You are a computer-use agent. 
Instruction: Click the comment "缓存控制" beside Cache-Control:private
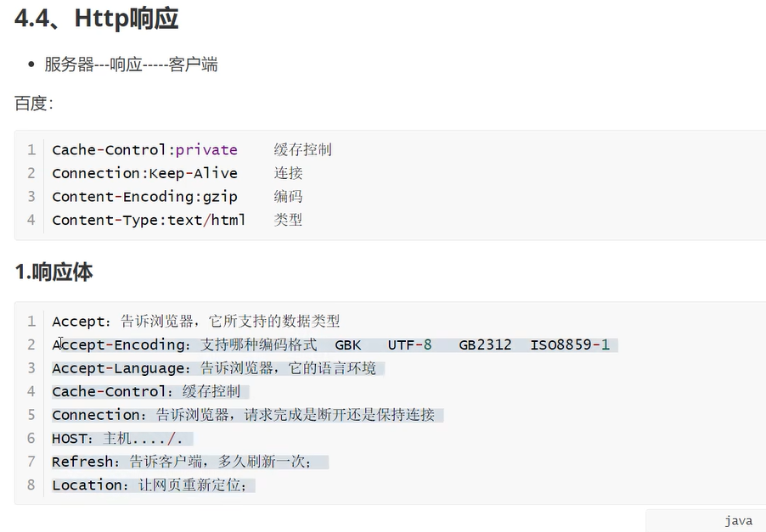[x=302, y=150]
